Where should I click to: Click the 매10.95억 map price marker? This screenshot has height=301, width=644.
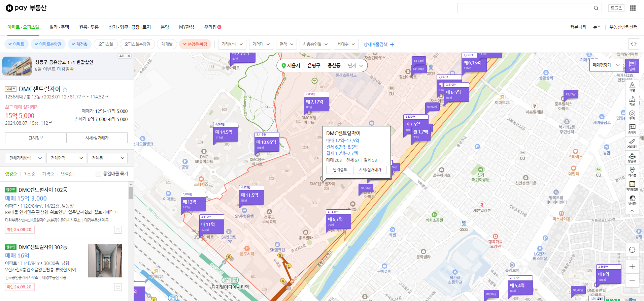click(267, 142)
